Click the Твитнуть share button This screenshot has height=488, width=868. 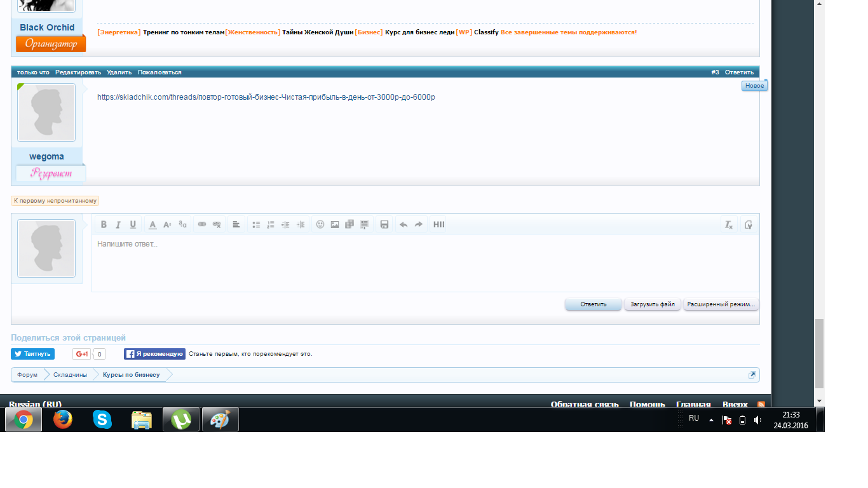click(x=32, y=354)
